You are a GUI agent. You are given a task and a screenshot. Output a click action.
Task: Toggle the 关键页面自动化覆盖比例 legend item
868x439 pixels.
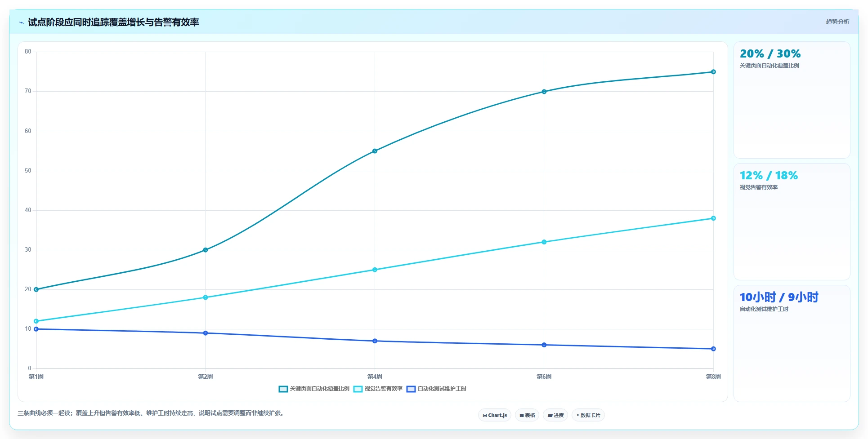coord(314,389)
